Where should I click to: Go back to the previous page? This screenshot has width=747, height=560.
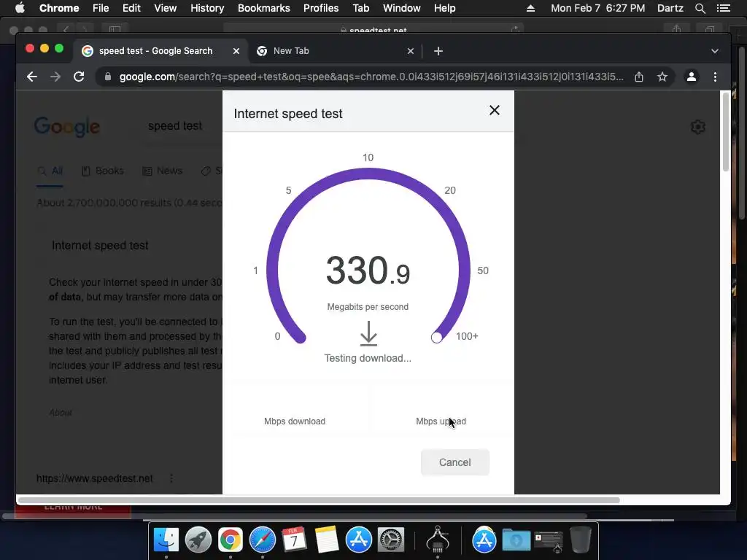[x=32, y=77]
